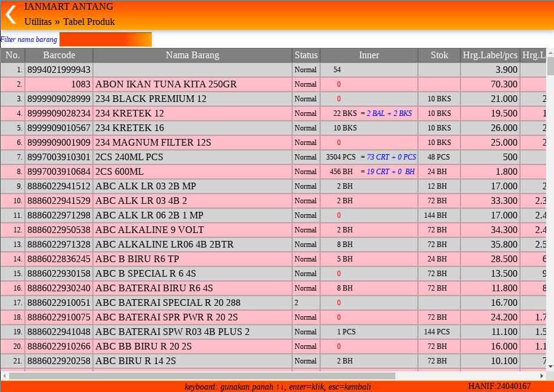Click the Filter nama barang input field
This screenshot has height=392, width=554.
pyautogui.click(x=106, y=39)
